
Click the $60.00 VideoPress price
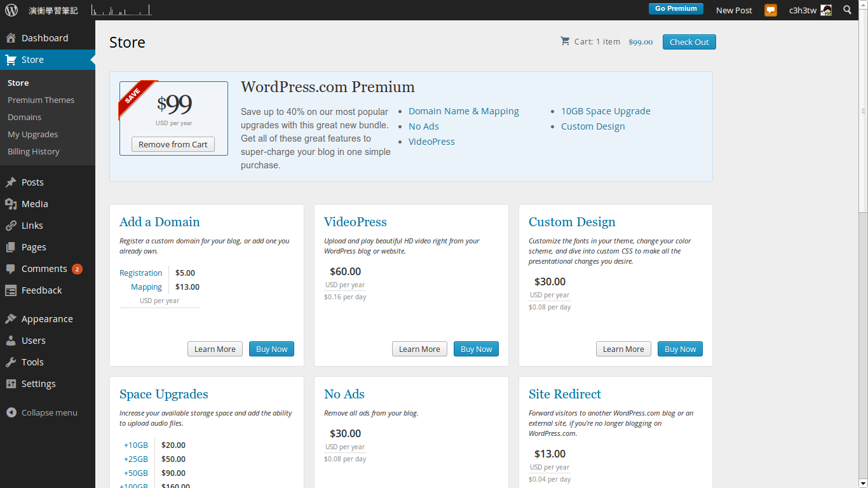pyautogui.click(x=345, y=272)
